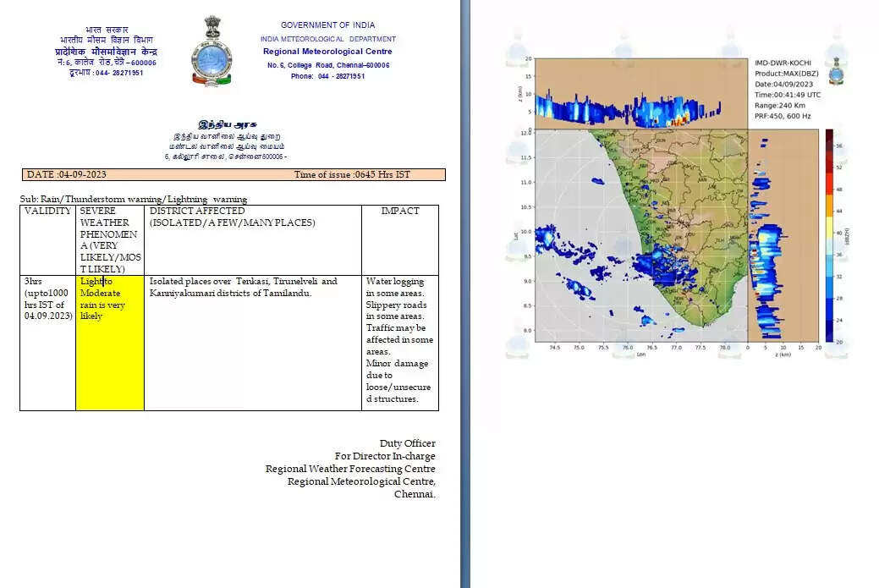Viewport: 879px width, 588px height.
Task: Select the SEVERE WEATHER PHENOMENA column header
Action: pyautogui.click(x=109, y=239)
